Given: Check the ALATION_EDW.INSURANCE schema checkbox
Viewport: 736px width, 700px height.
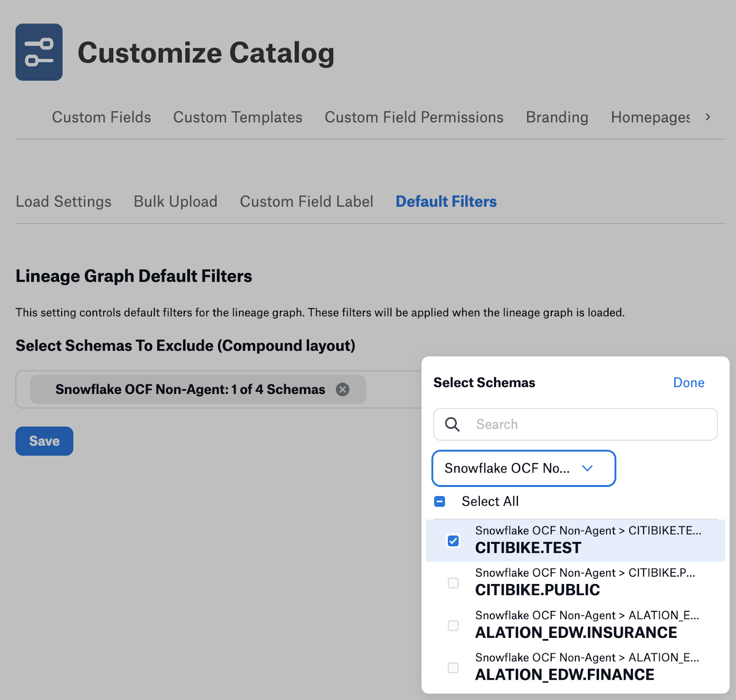Looking at the screenshot, I should [x=453, y=625].
